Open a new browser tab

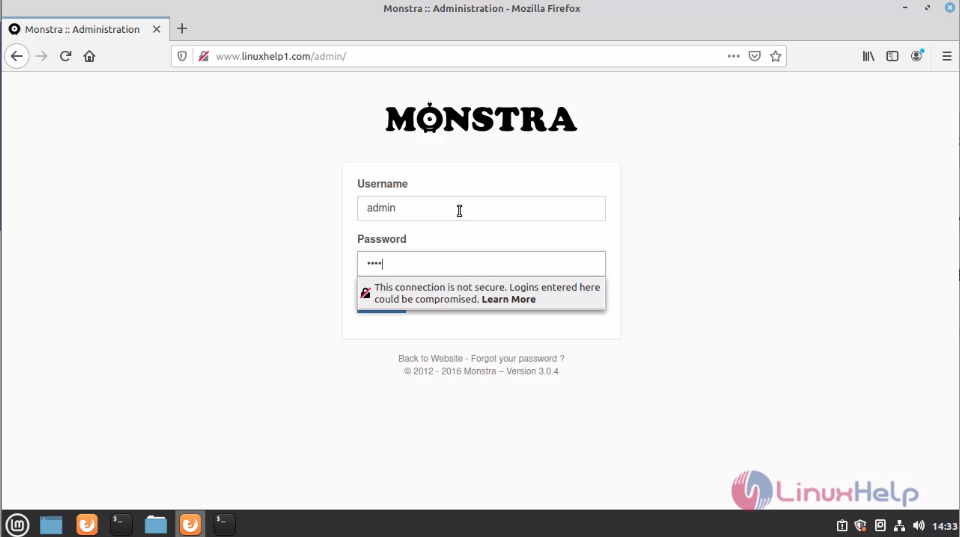tap(182, 29)
